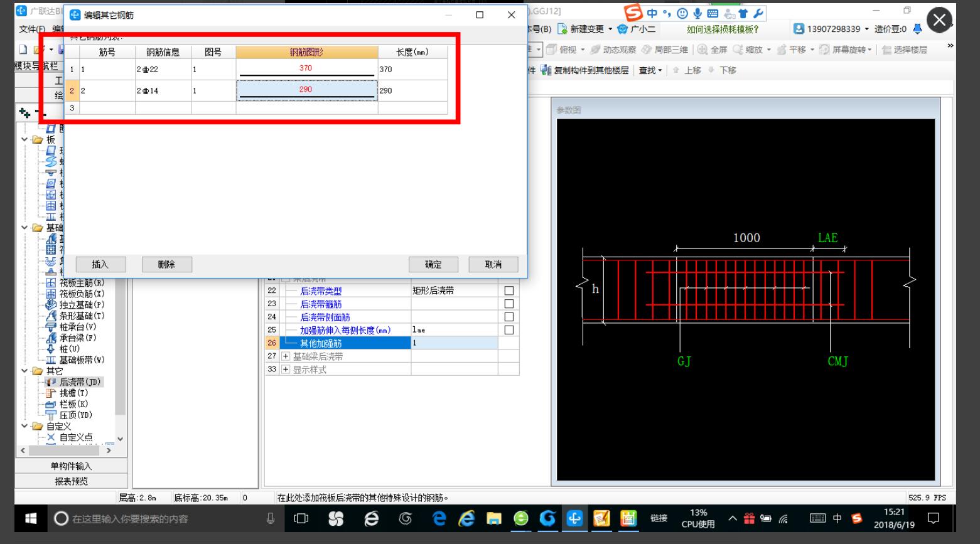
Task: Open Sogou soft keyboard icon
Action: pyautogui.click(x=713, y=13)
